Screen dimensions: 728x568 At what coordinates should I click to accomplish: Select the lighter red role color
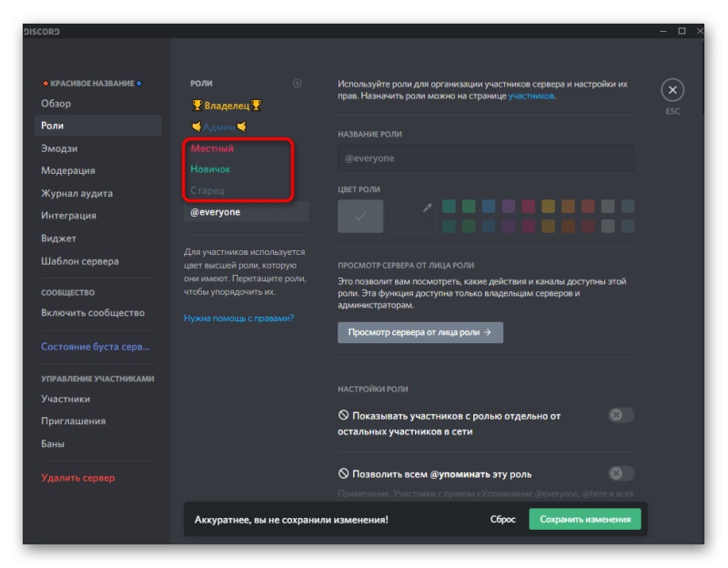pos(588,207)
